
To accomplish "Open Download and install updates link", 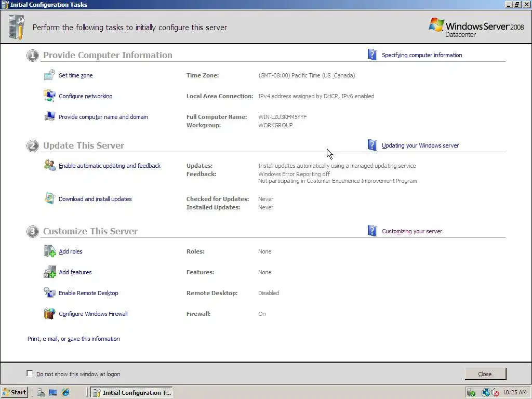I will [x=96, y=199].
